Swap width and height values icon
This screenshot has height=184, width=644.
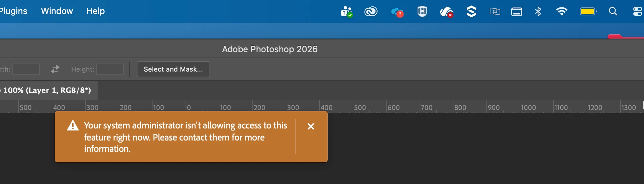(55, 69)
